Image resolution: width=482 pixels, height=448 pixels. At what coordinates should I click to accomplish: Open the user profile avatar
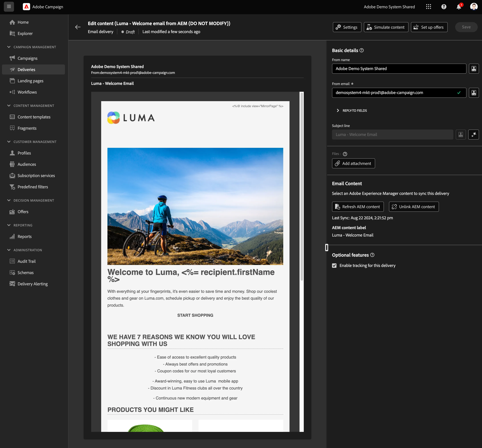pos(474,7)
